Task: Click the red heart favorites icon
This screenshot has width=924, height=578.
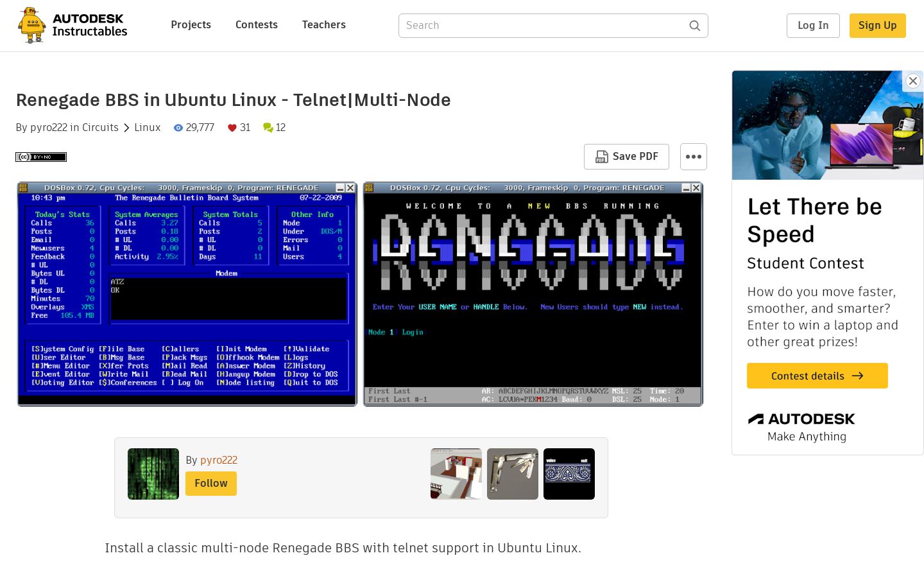Action: (232, 128)
